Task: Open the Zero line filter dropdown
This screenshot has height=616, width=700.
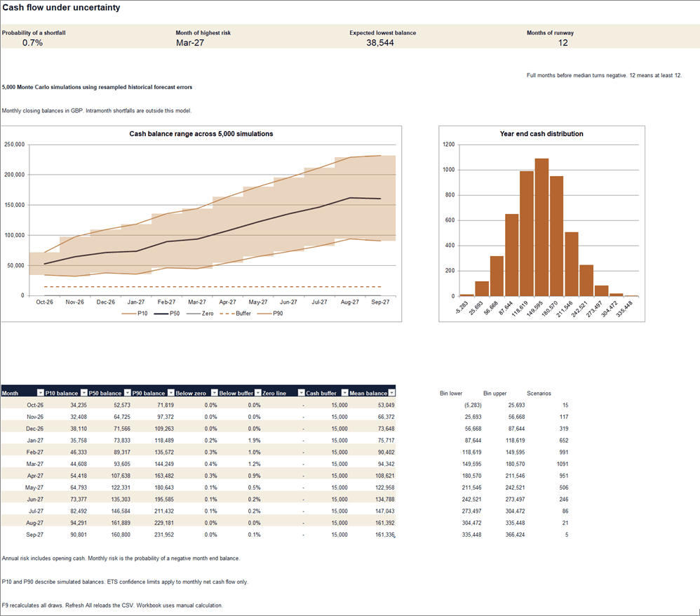Action: click(302, 393)
